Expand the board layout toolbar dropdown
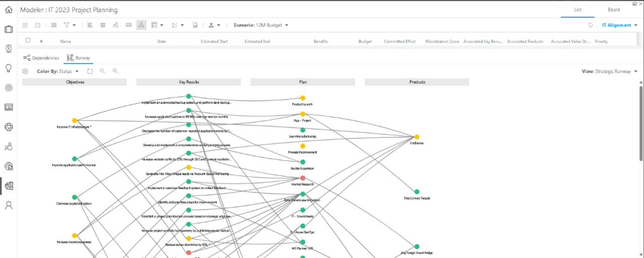 pos(163,25)
